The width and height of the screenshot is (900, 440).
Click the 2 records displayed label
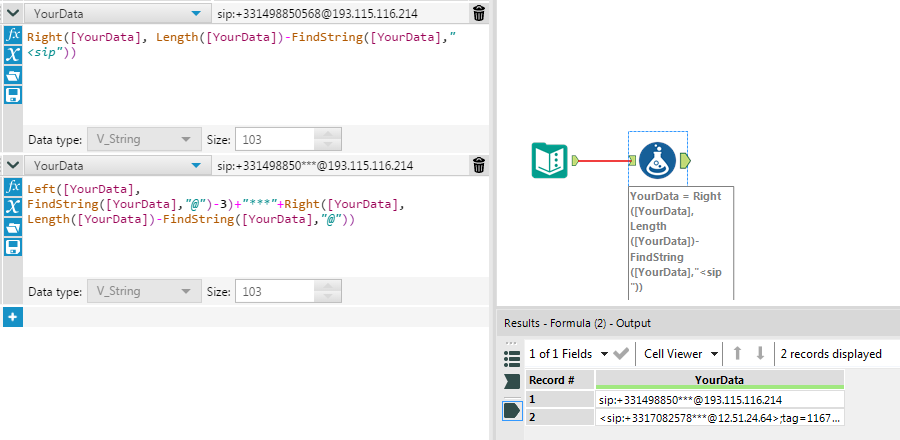(831, 354)
